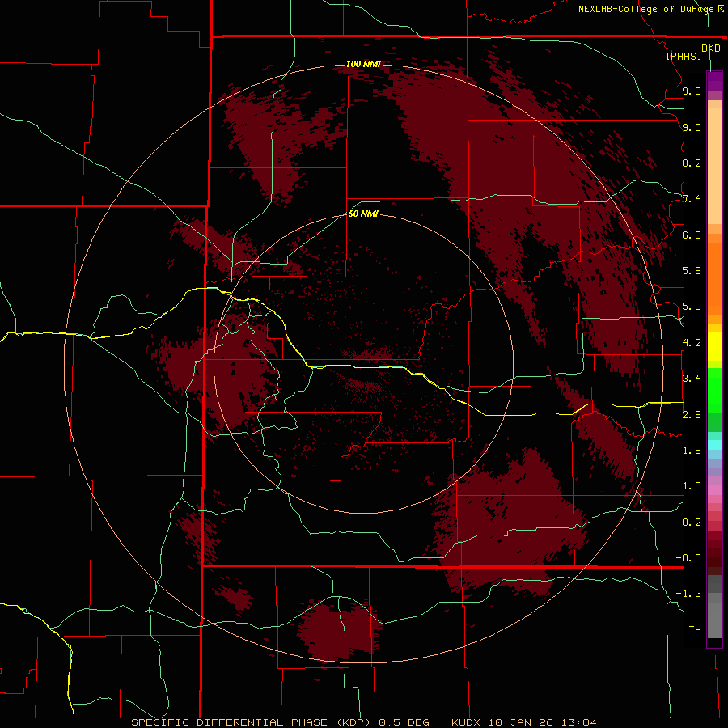
Task: Click the 9.0 value on the scale
Action: point(692,127)
